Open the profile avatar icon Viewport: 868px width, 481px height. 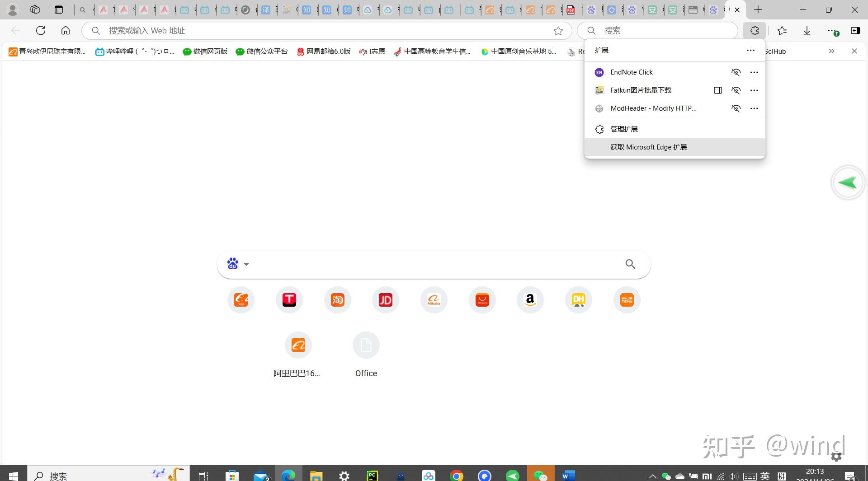[13, 9]
